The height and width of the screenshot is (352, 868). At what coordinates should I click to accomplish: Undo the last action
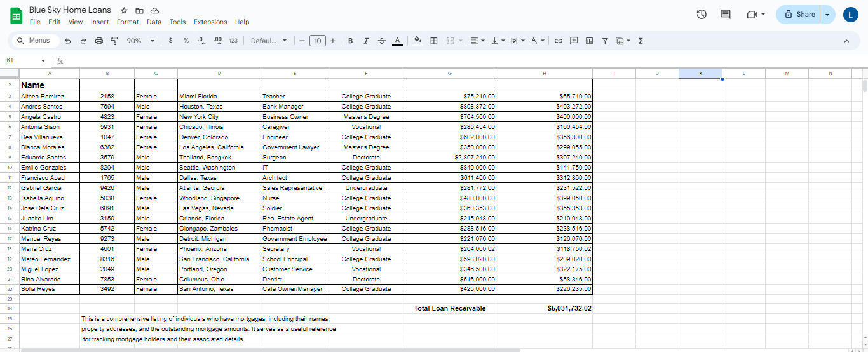tap(67, 41)
